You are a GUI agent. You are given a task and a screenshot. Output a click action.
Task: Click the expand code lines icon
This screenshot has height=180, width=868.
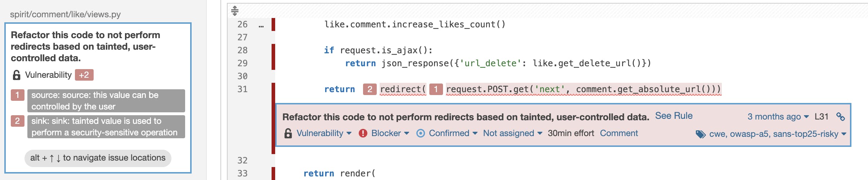click(x=235, y=11)
